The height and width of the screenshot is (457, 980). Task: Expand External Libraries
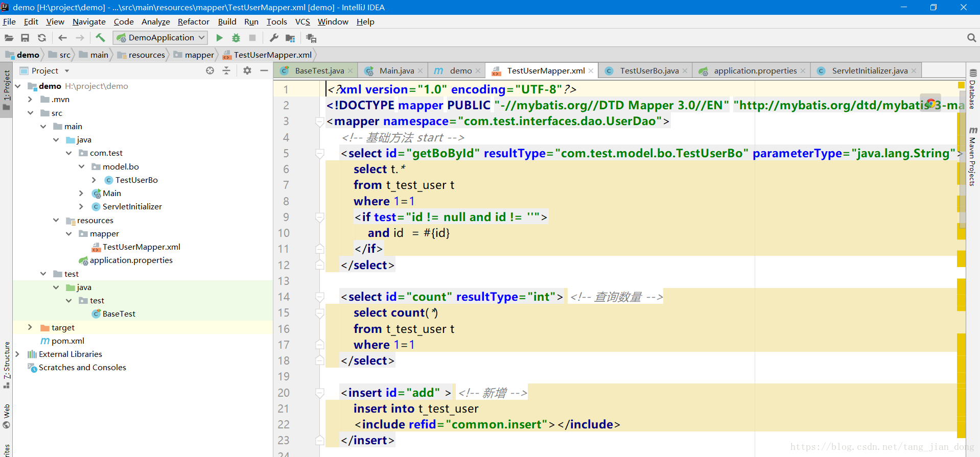pyautogui.click(x=17, y=354)
